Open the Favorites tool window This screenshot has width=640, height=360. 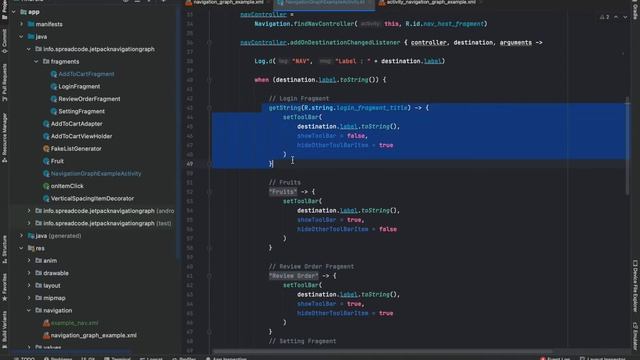[x=4, y=287]
